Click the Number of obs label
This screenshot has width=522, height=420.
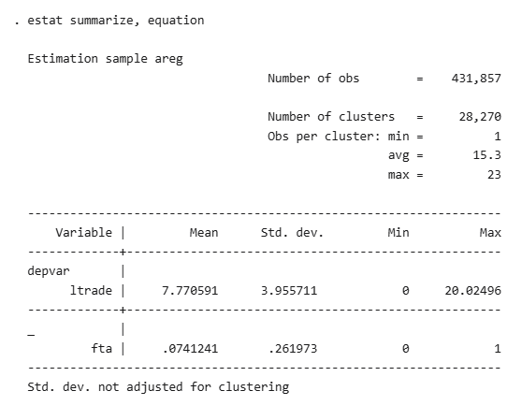313,79
